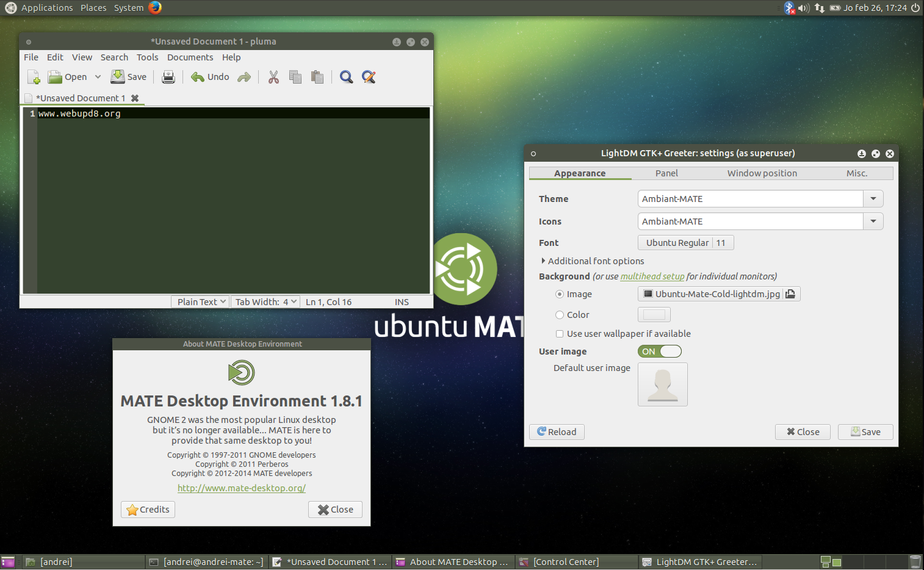The width and height of the screenshot is (924, 570).
Task: Select the Cut icon in pluma toolbar
Action: coord(273,77)
